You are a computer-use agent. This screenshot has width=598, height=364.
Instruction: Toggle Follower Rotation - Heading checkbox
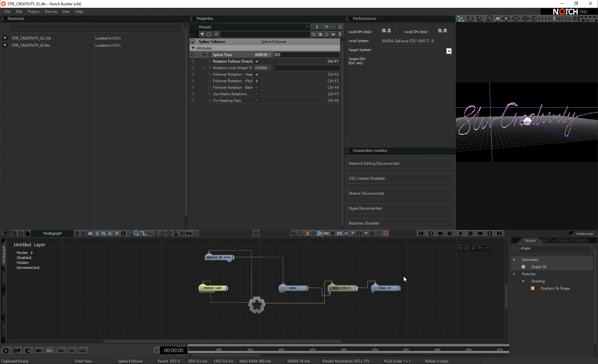257,74
